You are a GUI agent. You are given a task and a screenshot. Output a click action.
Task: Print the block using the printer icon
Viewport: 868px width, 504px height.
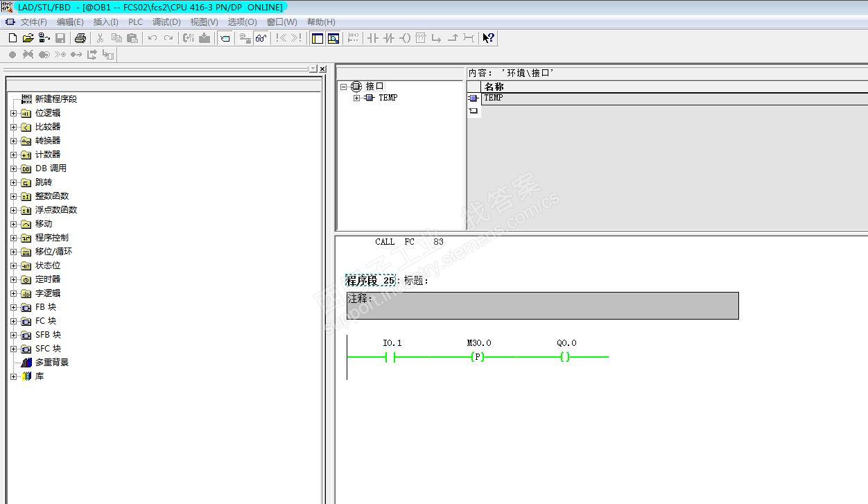tap(80, 38)
